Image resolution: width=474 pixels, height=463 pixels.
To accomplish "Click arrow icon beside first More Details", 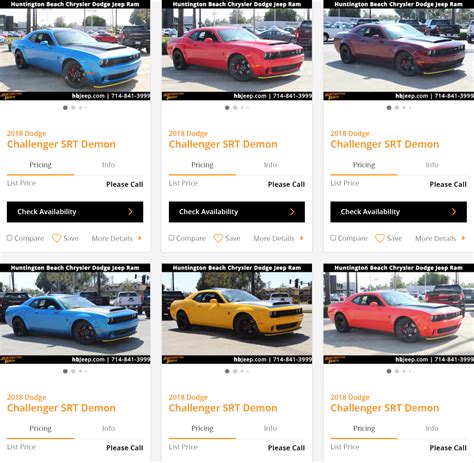I will coord(140,238).
